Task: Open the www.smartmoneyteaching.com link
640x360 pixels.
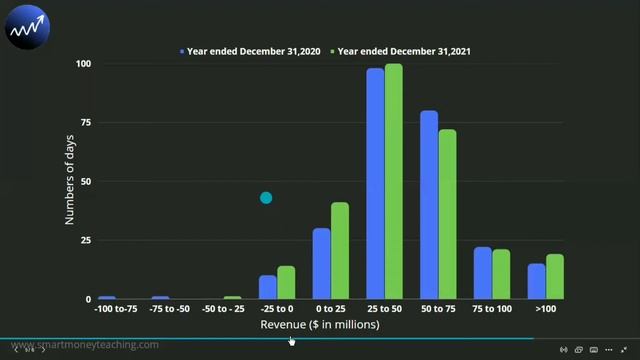Action: [x=85, y=345]
